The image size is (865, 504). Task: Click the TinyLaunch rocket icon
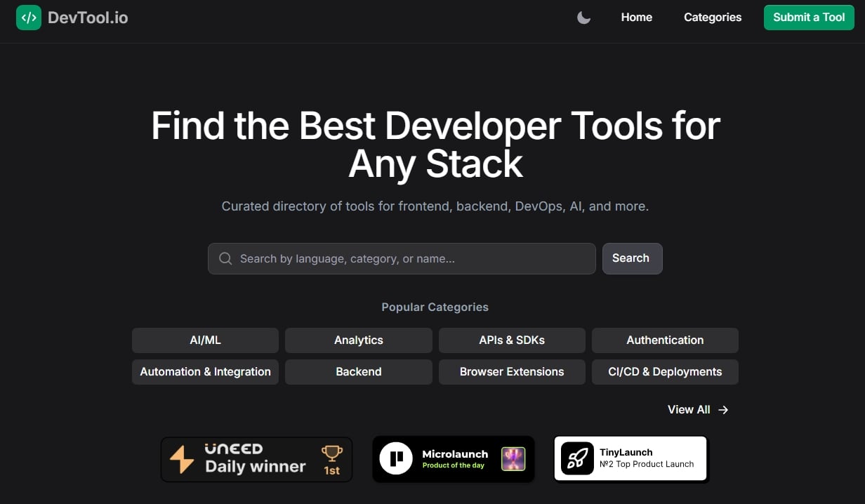tap(577, 458)
